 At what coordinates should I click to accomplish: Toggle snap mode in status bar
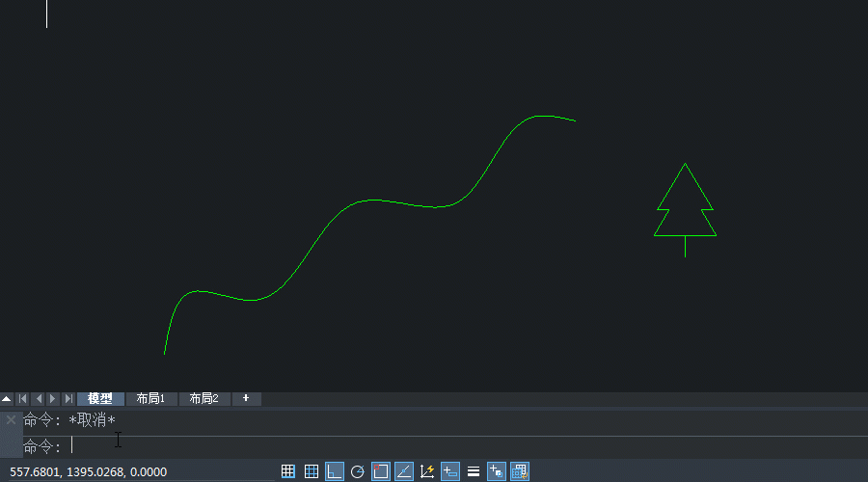[288, 471]
